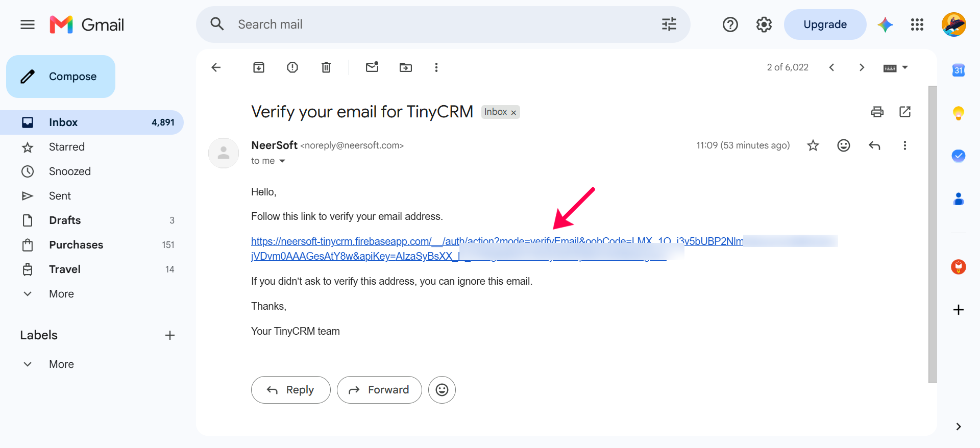Open the main menu hamburger icon
The width and height of the screenshot is (980, 448).
point(28,24)
